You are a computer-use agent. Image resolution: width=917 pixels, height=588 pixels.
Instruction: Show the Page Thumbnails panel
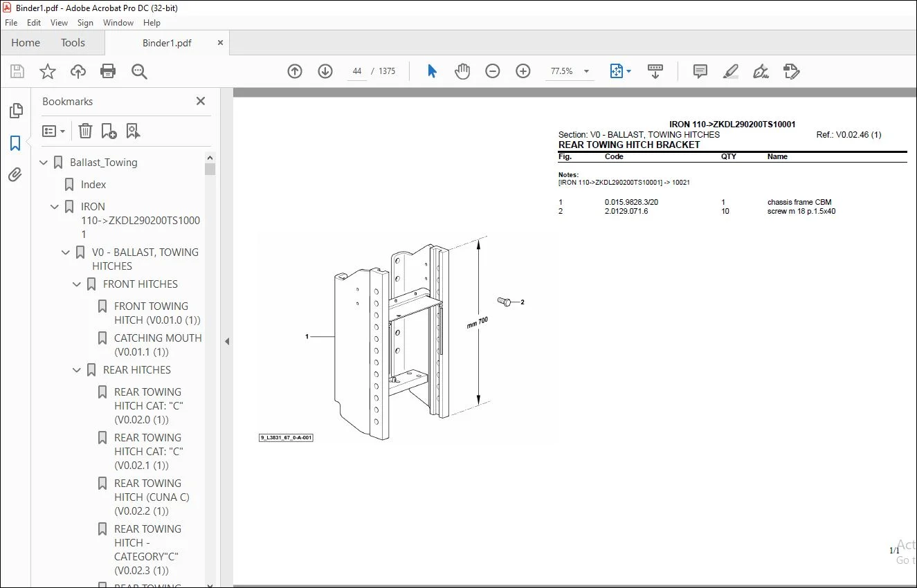[15, 111]
